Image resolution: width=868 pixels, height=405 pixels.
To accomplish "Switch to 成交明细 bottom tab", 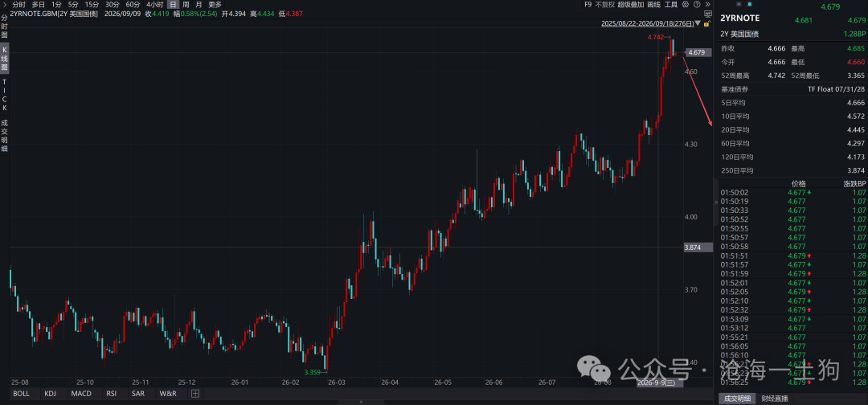I will [x=737, y=399].
